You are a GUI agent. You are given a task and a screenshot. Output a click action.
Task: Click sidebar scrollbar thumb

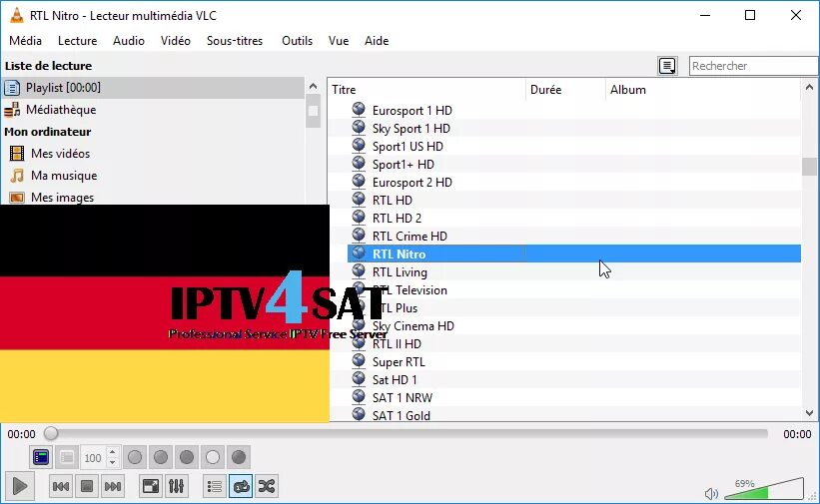(x=313, y=111)
